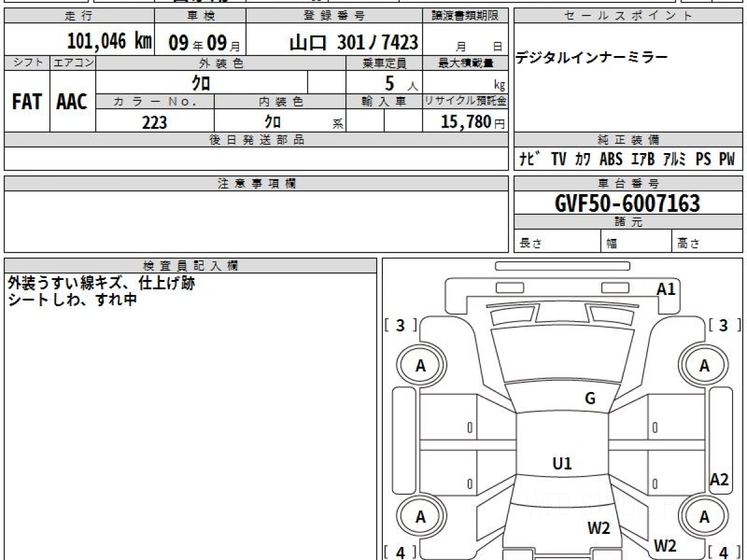
Task: Select the アルミ alloy wheels item
Action: pos(674,159)
